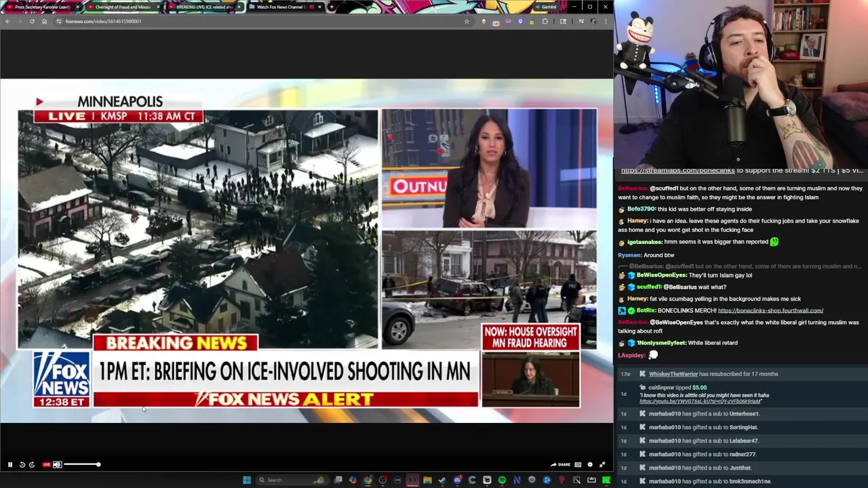Share the video via the SHARE button
Screen dimensions: 868x488
point(560,465)
